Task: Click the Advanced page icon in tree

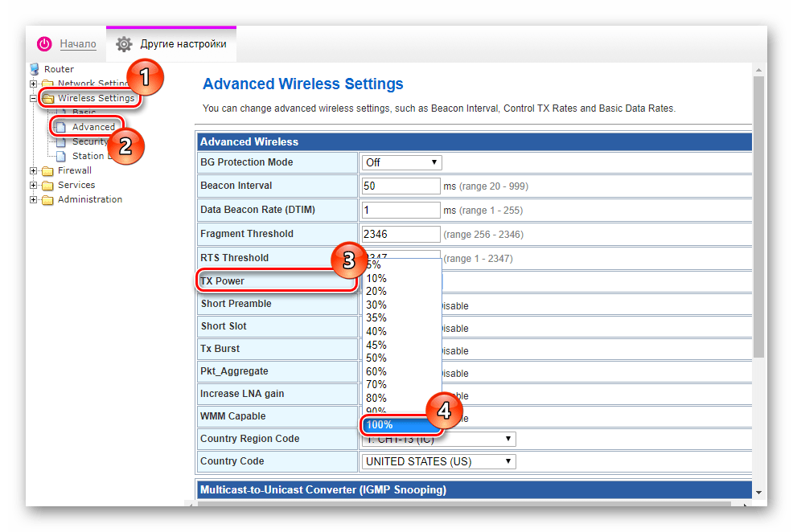Action: 60,127
